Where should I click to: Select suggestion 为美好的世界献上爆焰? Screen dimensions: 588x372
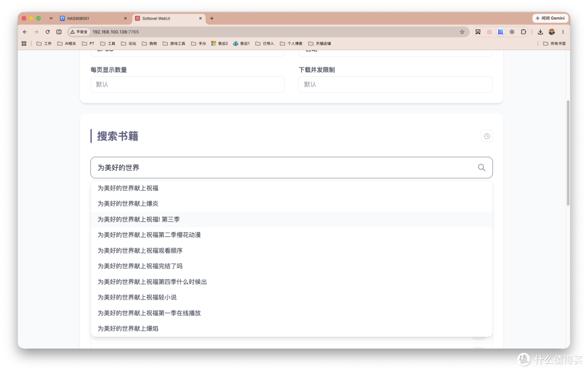[291, 328]
